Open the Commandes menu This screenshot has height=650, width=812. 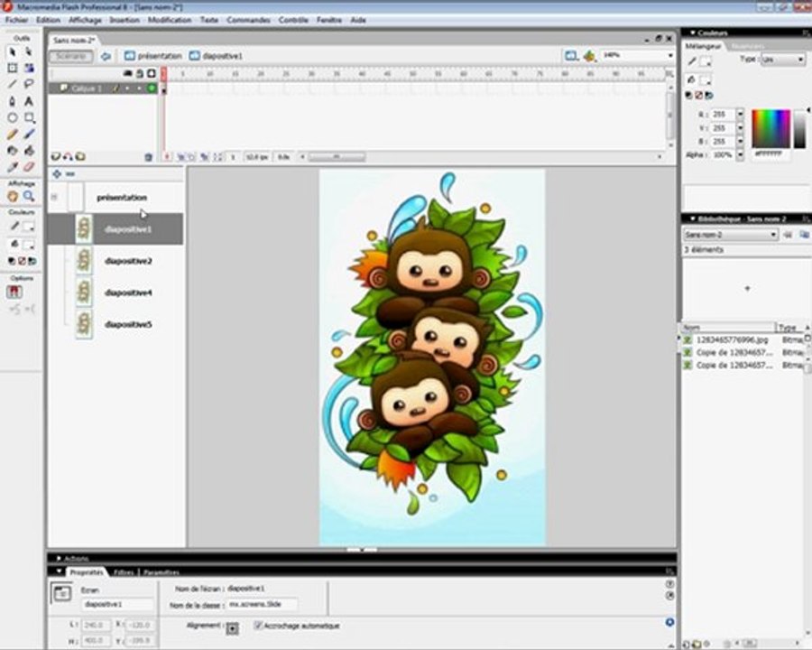tap(249, 20)
